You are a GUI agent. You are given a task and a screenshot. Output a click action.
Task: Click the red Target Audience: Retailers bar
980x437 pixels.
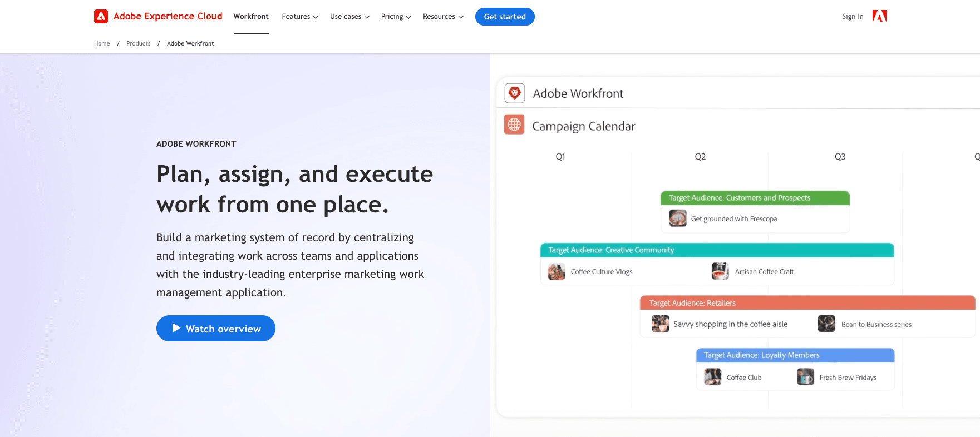tap(807, 303)
